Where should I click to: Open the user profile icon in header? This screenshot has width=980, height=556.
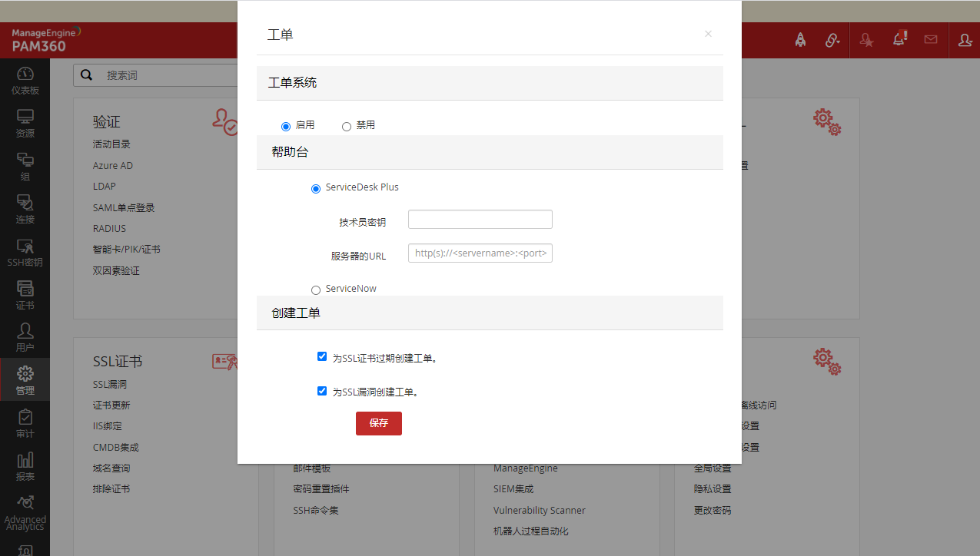coord(965,40)
